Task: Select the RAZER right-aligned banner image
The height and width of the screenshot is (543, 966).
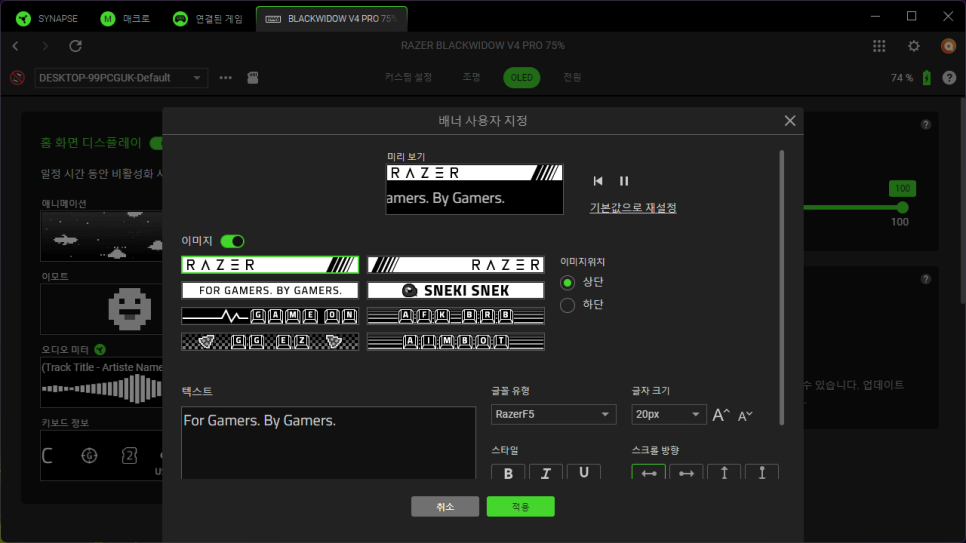Action: (456, 265)
